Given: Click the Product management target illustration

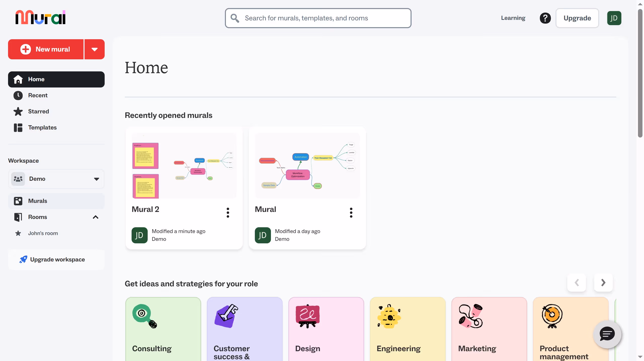Looking at the screenshot, I should coord(552,316).
